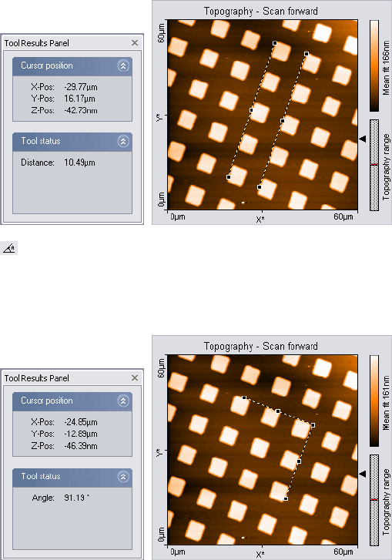Collapse the upper Cursor position section

[x=123, y=65]
